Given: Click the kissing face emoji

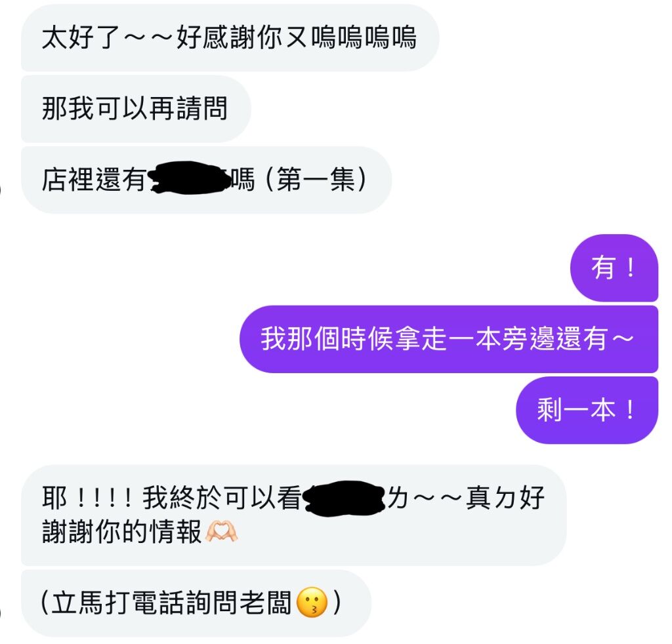Looking at the screenshot, I should pyautogui.click(x=312, y=602).
